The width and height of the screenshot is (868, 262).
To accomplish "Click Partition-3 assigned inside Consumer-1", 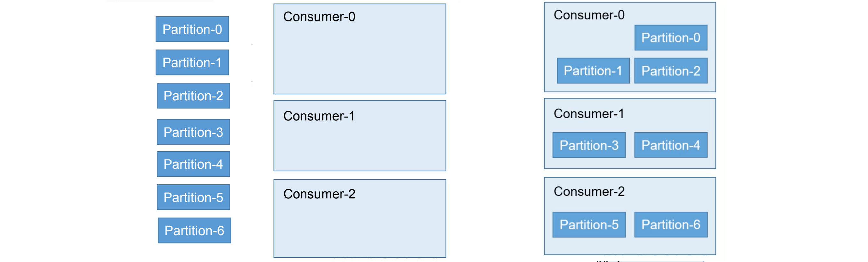I will [x=589, y=145].
